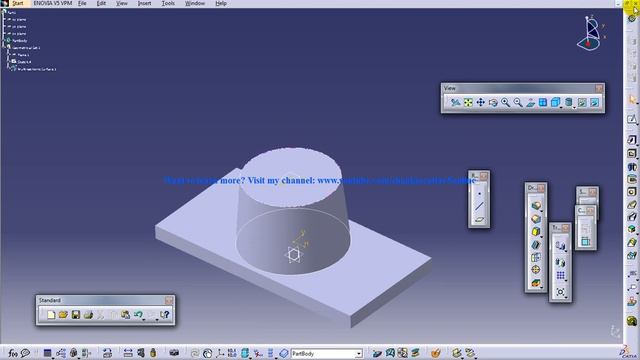The height and width of the screenshot is (360, 640).
Task: Select the Draft Angle tool
Action: click(536, 231)
